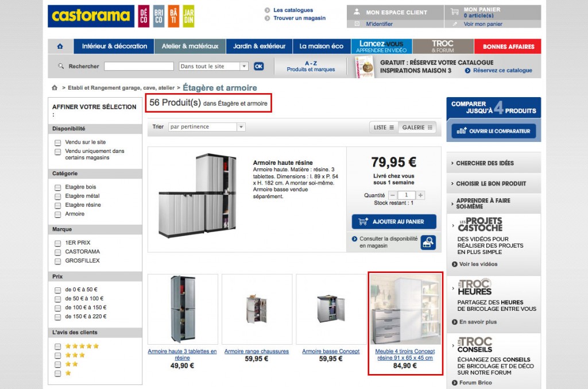Click the store availability search icon
This screenshot has width=588, height=389.
click(428, 242)
